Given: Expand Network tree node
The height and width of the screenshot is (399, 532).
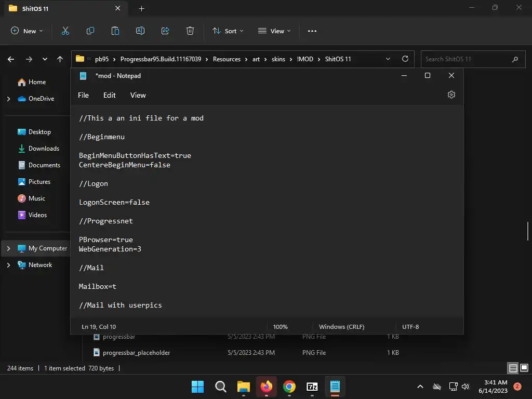Looking at the screenshot, I should click(8, 265).
